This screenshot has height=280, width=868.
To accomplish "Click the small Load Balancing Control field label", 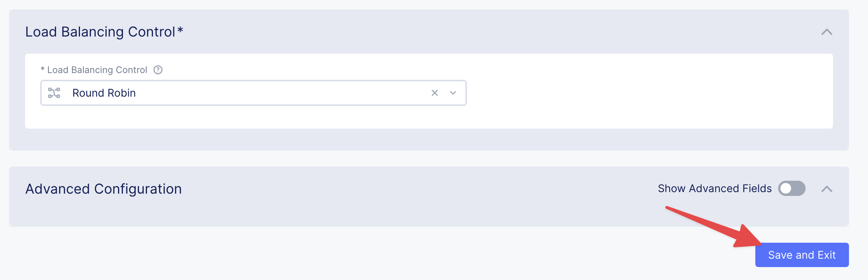I will click(97, 70).
